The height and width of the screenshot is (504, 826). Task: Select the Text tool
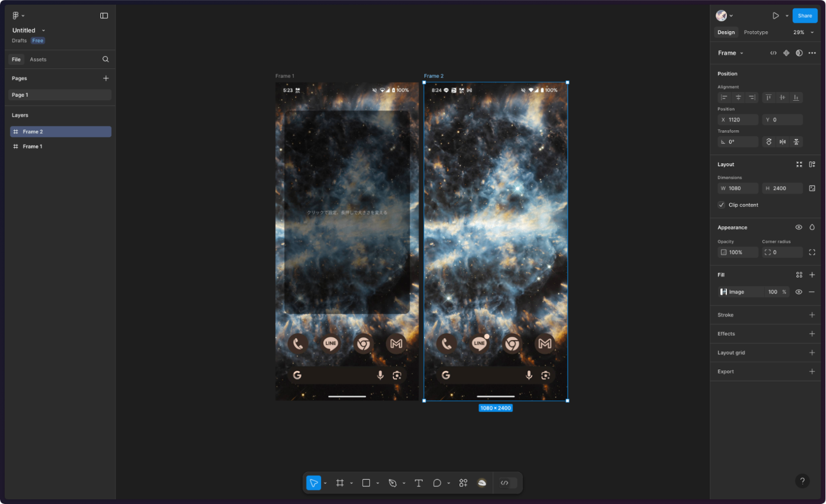click(419, 483)
